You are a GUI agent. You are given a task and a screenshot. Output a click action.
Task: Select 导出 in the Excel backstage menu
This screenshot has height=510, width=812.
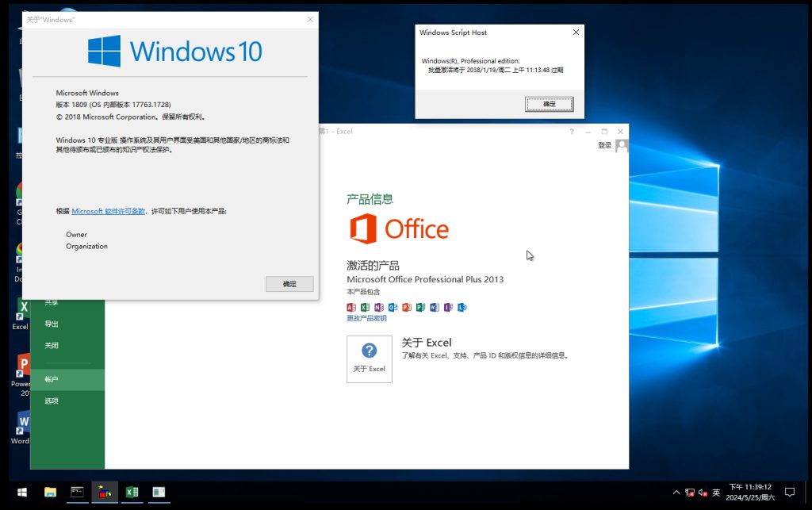tap(52, 324)
